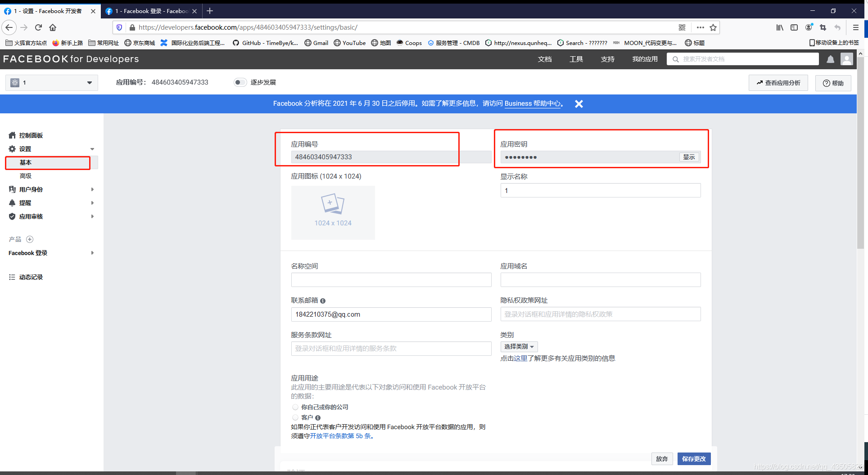
Task: Open 我的应用 in top navigation
Action: (645, 59)
